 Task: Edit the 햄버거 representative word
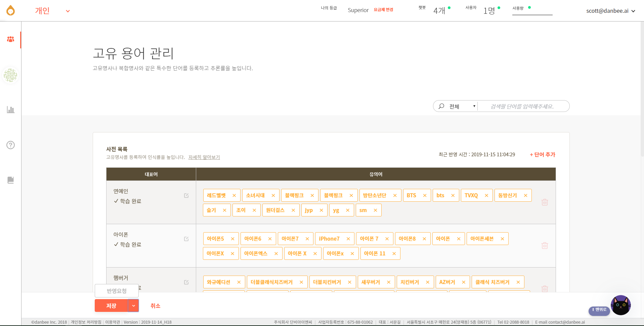[x=186, y=282]
